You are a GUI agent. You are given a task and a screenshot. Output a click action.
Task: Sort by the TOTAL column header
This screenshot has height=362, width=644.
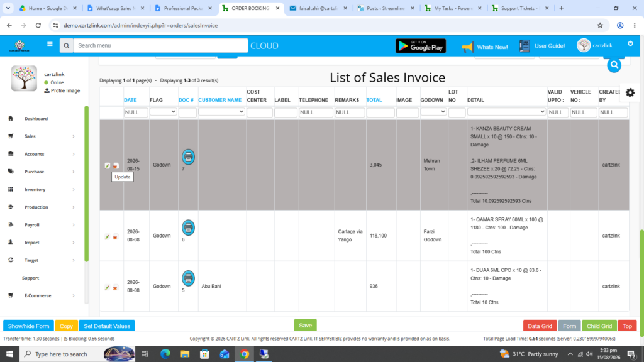click(374, 100)
